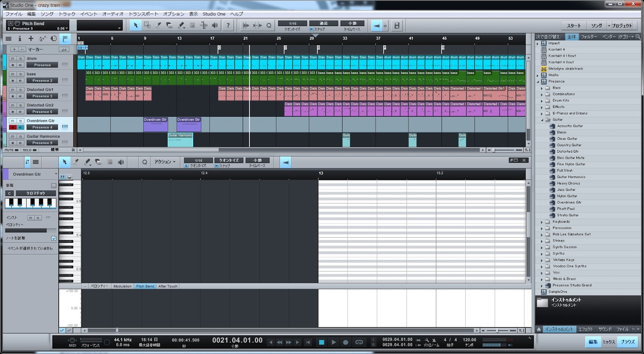Switch to the エフェクト browser tab
Image resolution: width=644 pixels, height=354 pixels.
586,329
